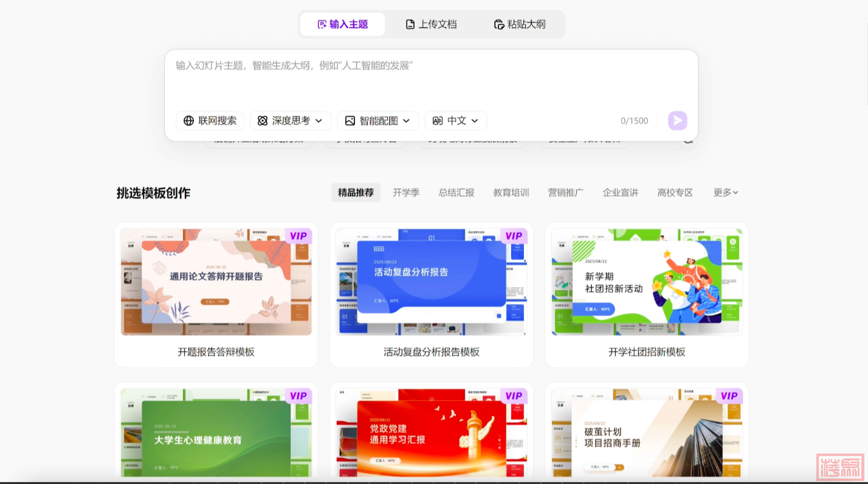Switch to the 粘贴大纲 tab

pyautogui.click(x=520, y=24)
